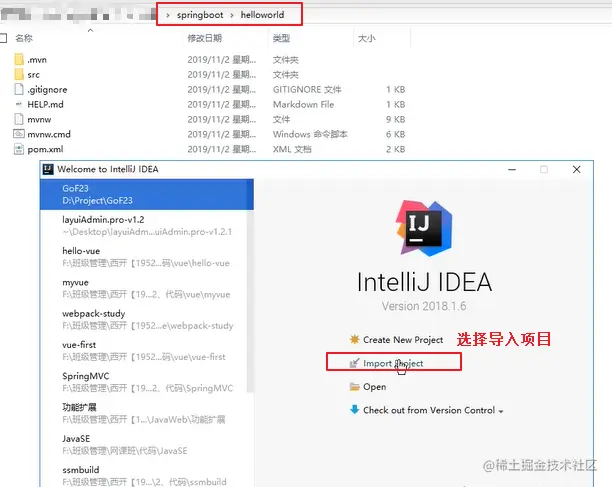The image size is (612, 487).
Task: Select the mvnw.cmd file name
Action: (49, 134)
